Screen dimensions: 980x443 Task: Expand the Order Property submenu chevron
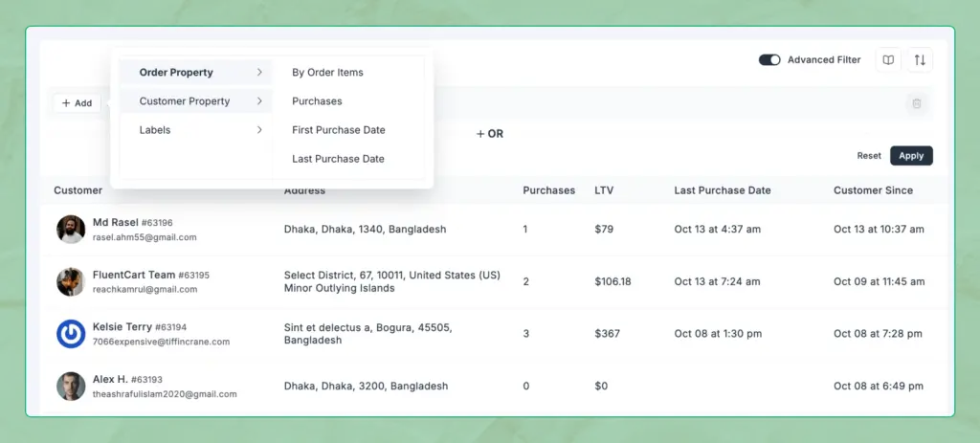[259, 73]
